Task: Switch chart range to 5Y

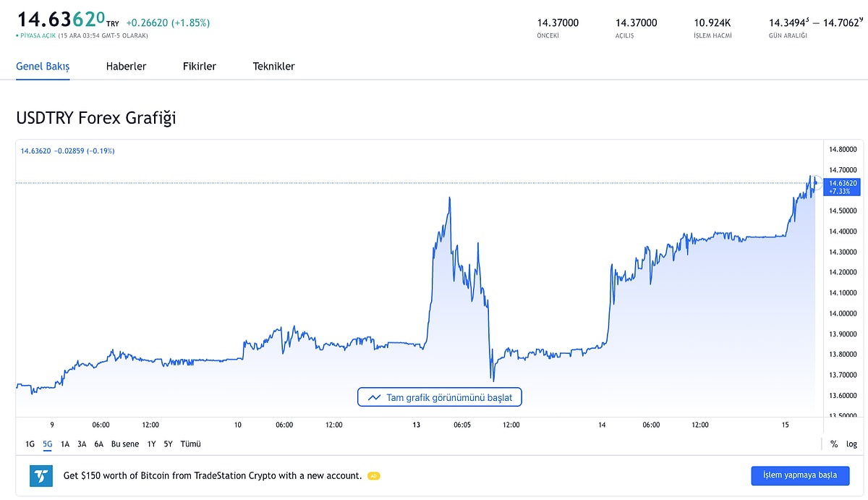Action: (x=168, y=444)
